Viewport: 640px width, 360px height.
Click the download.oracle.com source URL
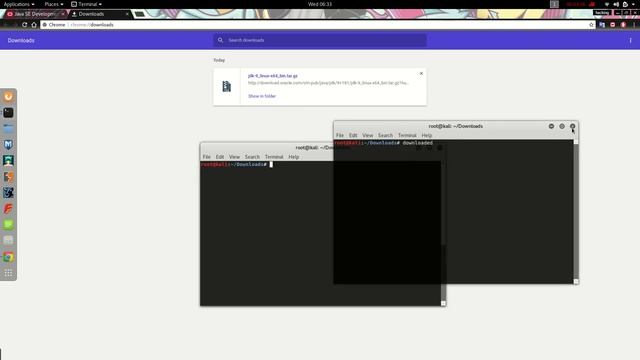[328, 83]
